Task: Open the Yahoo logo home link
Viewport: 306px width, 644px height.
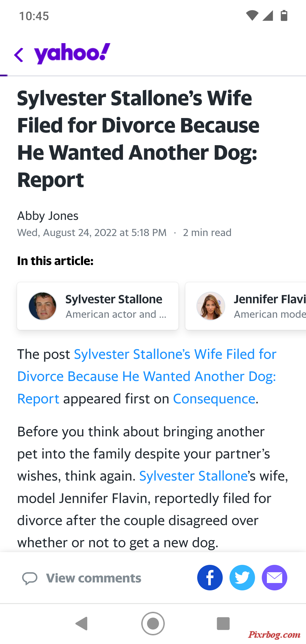Action: coord(72,53)
